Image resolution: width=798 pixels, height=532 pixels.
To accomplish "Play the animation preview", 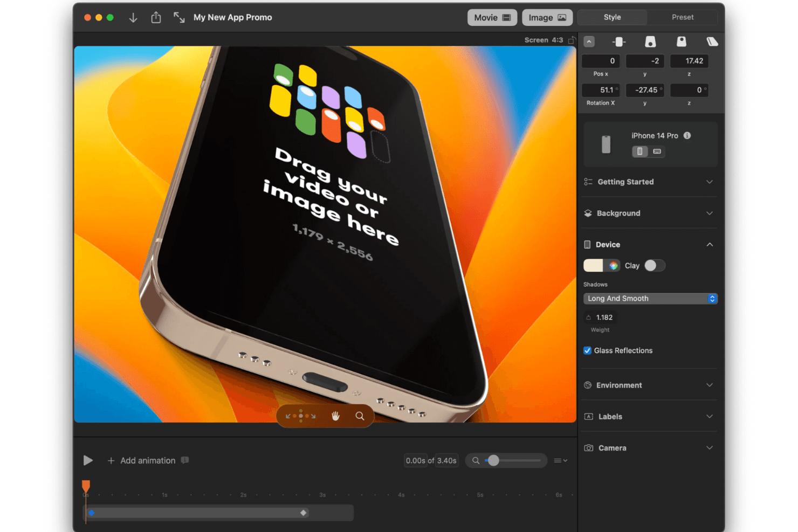I will click(88, 460).
